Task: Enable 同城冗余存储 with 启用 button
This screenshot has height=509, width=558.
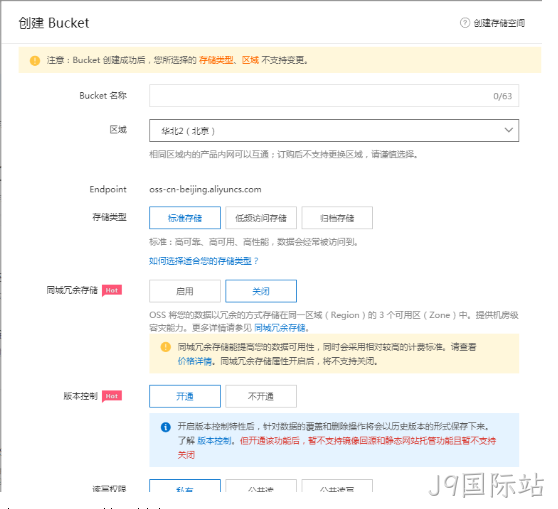Action: point(185,291)
